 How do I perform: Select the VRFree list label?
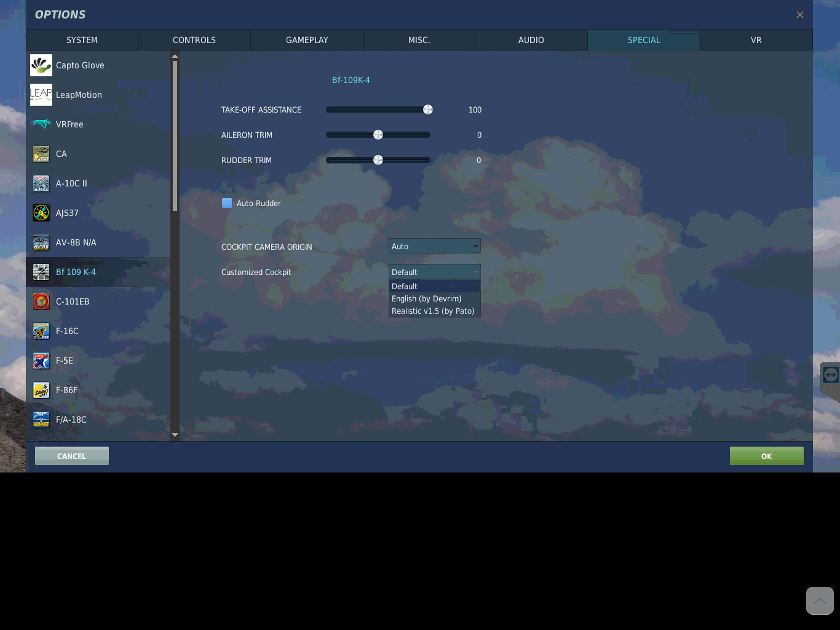click(x=69, y=124)
